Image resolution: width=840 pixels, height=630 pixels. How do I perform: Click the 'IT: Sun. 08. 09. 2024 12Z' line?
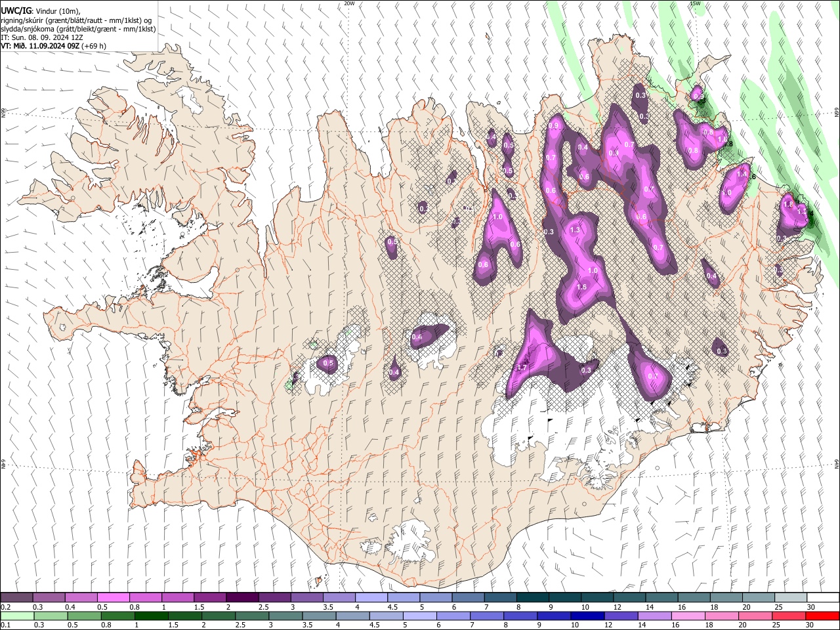[x=41, y=38]
